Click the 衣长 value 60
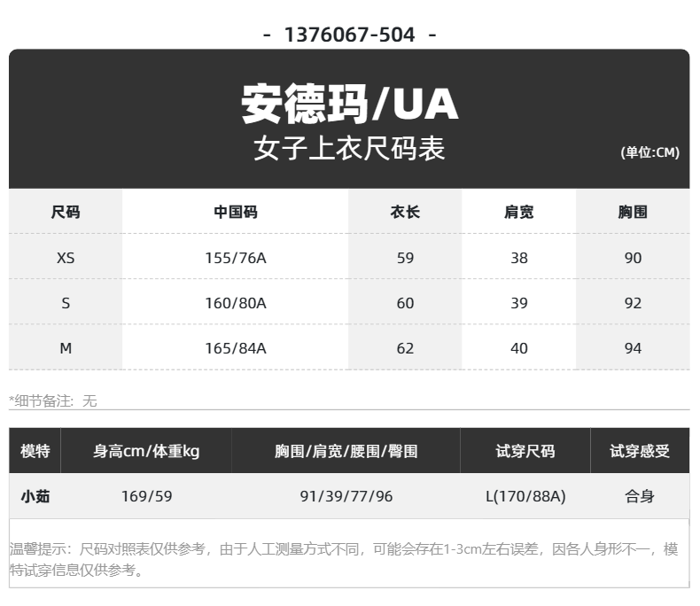 point(405,303)
